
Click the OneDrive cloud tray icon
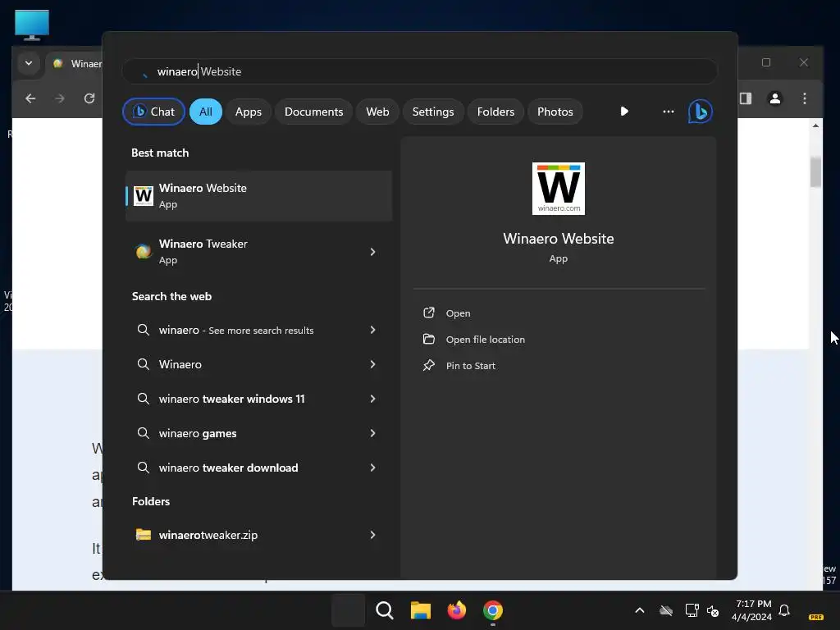click(x=666, y=610)
